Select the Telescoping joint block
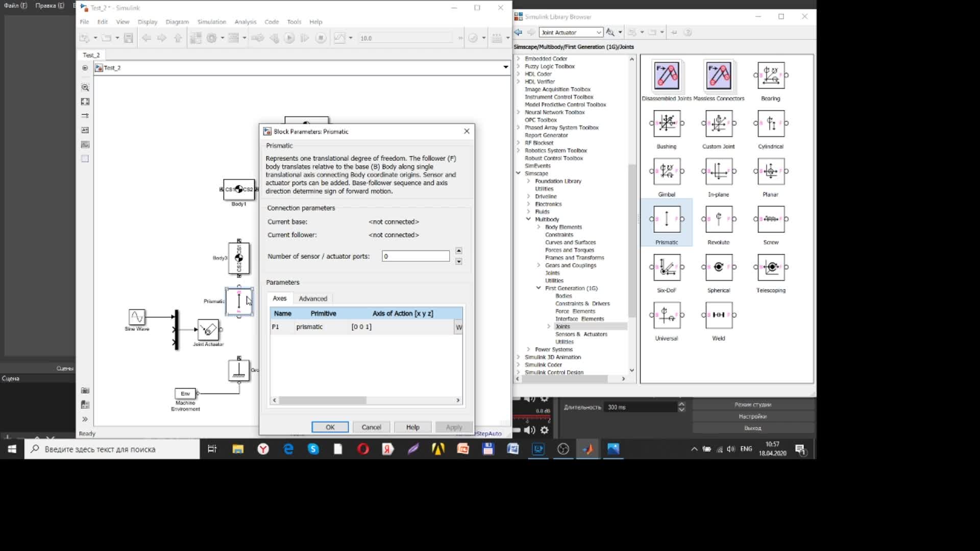 [771, 267]
